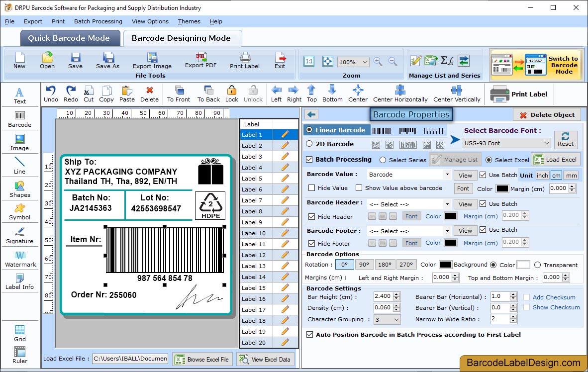Click the zoom in magnifier icon
This screenshot has width=588, height=372.
tap(378, 62)
